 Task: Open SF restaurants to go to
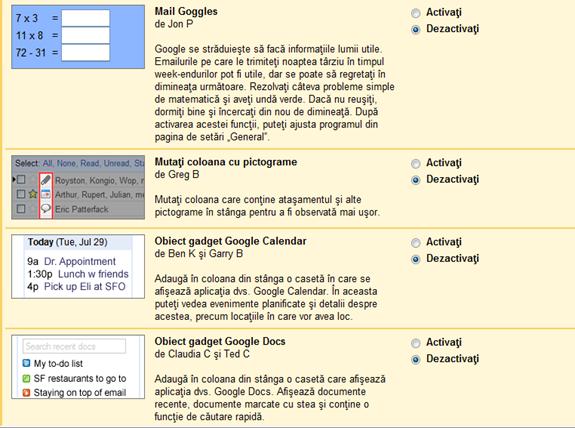pos(80,378)
